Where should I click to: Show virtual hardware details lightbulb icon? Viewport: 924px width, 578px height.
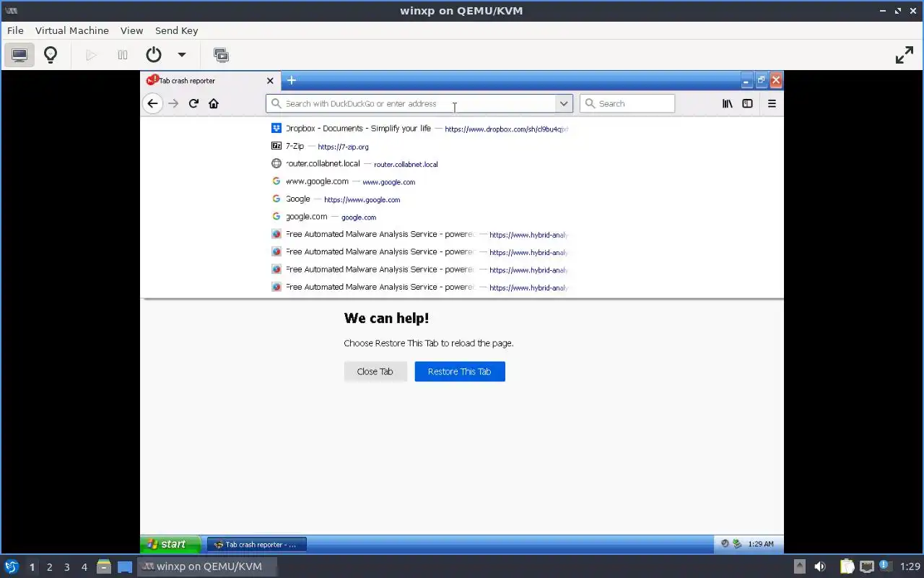[x=51, y=55]
